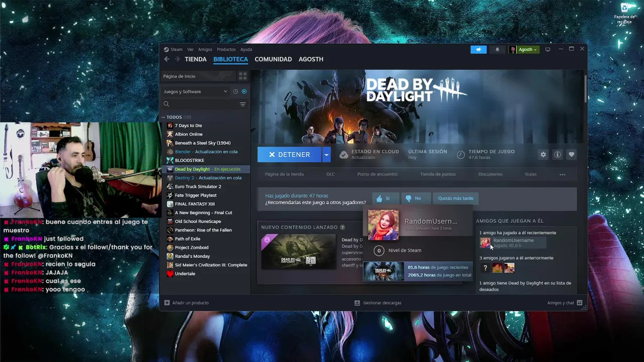Screen dimensions: 644x362
Task: Open the Guías link
Action: click(531, 174)
